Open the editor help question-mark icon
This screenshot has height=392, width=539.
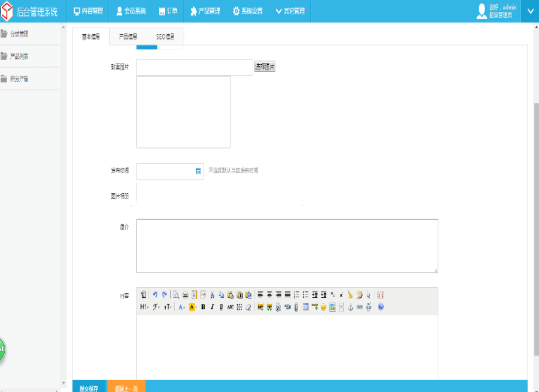pos(381,307)
